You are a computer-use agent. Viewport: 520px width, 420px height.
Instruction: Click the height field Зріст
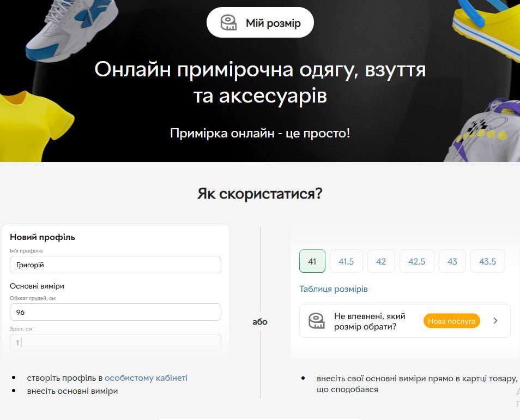[x=116, y=343]
